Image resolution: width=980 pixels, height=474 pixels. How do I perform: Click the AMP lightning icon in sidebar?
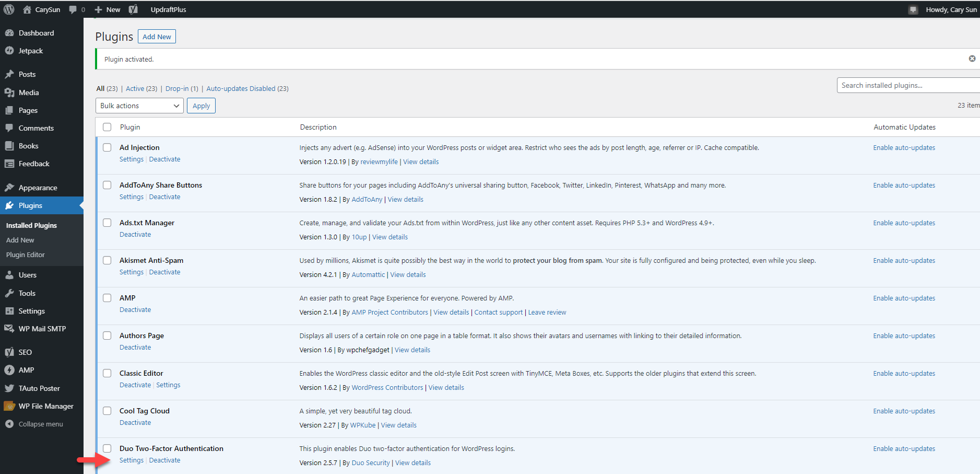(x=9, y=370)
